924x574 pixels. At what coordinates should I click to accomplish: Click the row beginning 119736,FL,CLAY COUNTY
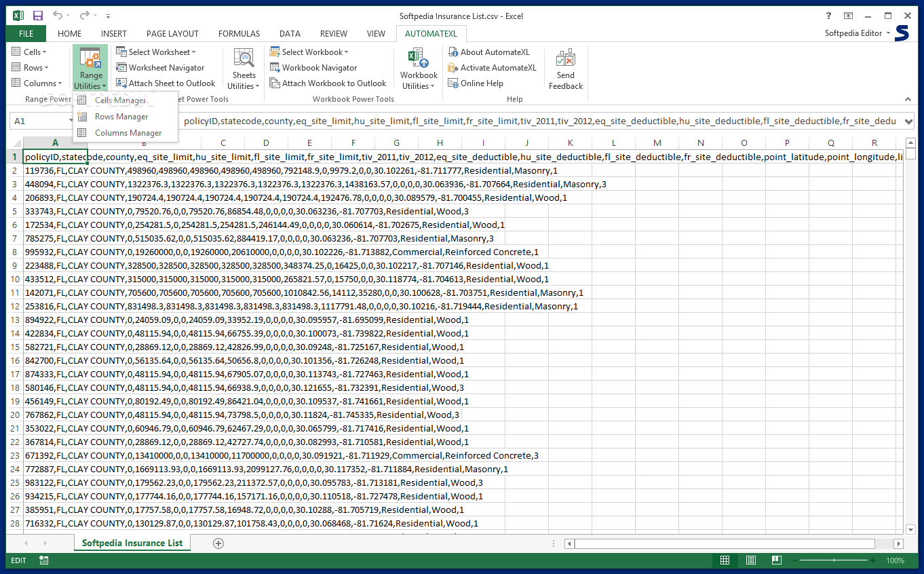click(x=291, y=170)
